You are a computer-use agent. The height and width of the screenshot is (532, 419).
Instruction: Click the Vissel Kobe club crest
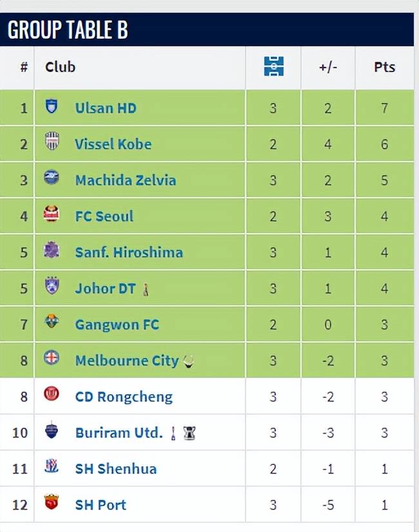[x=52, y=143]
